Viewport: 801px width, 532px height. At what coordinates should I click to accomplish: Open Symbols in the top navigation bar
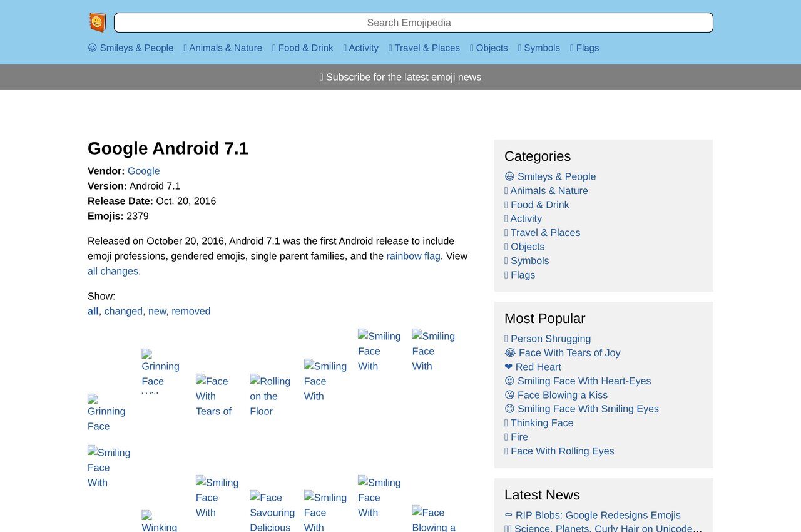[x=539, y=48]
